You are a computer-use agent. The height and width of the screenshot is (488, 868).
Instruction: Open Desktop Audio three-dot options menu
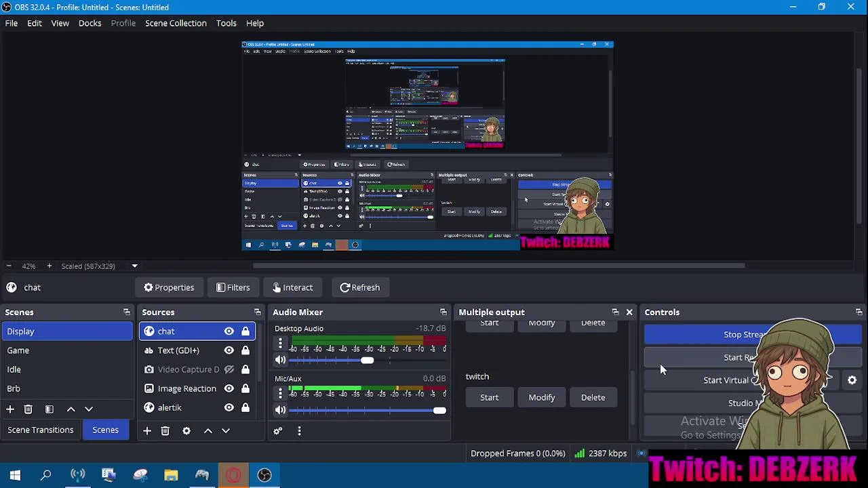pos(280,344)
